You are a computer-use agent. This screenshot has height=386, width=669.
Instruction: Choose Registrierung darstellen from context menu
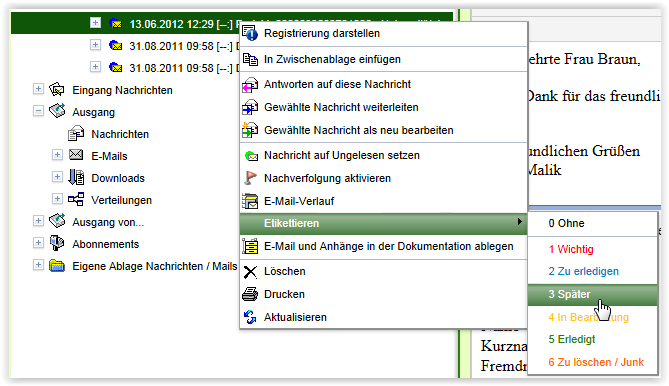(x=384, y=33)
